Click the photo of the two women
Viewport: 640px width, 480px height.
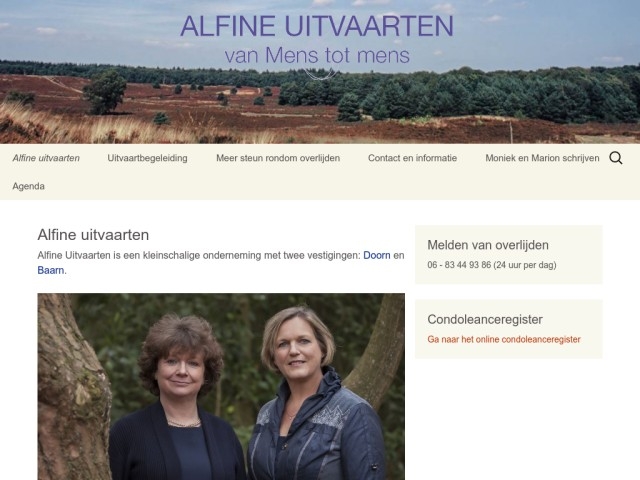click(221, 386)
